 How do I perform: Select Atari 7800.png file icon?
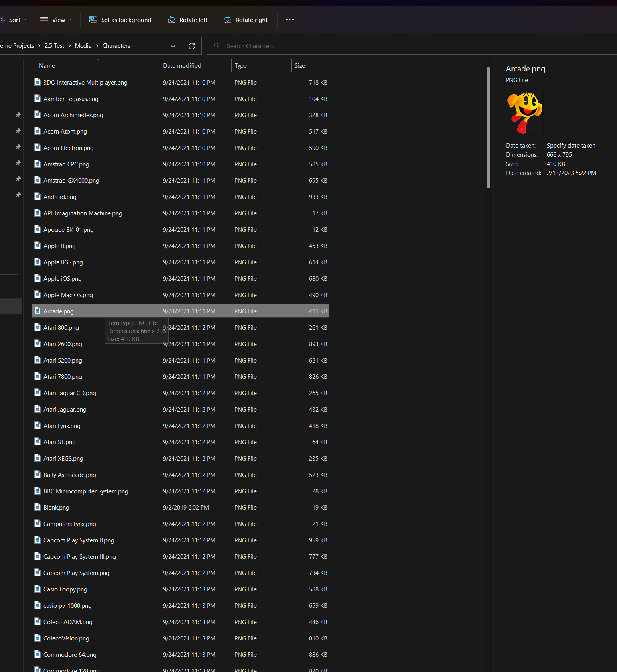click(x=37, y=376)
